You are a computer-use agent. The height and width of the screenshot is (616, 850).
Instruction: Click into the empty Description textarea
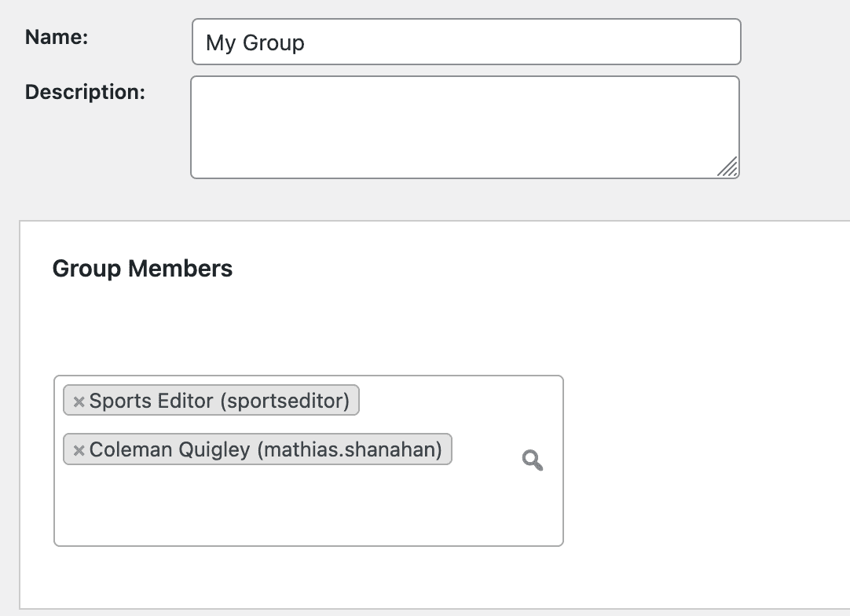pyautogui.click(x=463, y=126)
